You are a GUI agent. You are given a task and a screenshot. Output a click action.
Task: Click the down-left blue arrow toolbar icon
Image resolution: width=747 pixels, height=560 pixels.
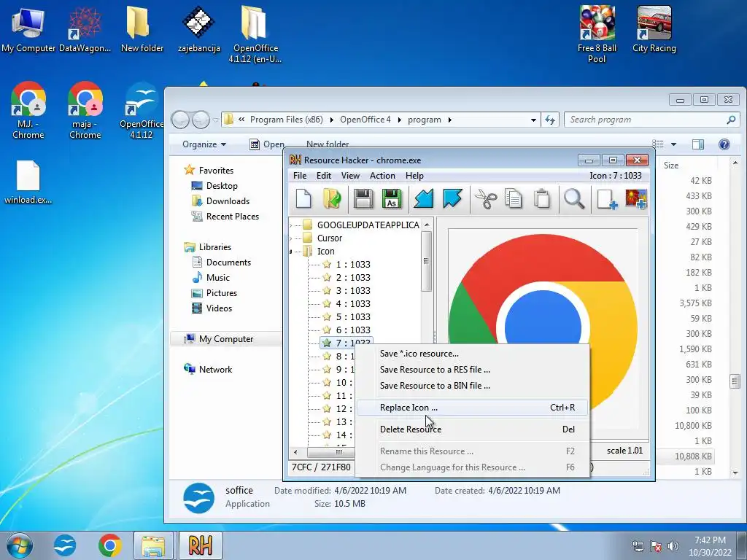pyautogui.click(x=424, y=199)
